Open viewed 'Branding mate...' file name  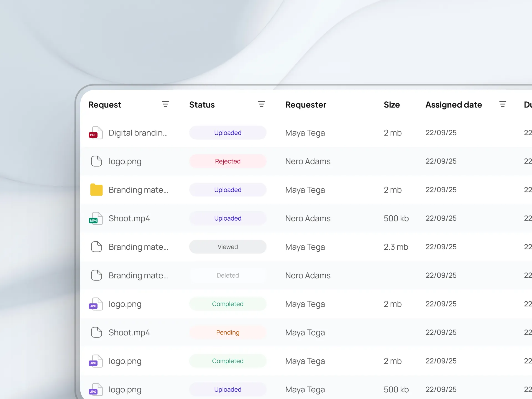[x=138, y=247]
